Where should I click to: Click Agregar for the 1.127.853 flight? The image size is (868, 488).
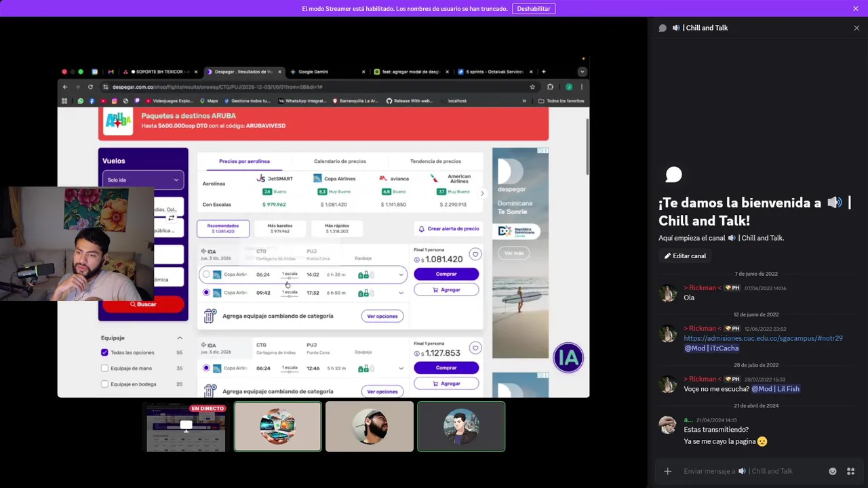point(446,383)
